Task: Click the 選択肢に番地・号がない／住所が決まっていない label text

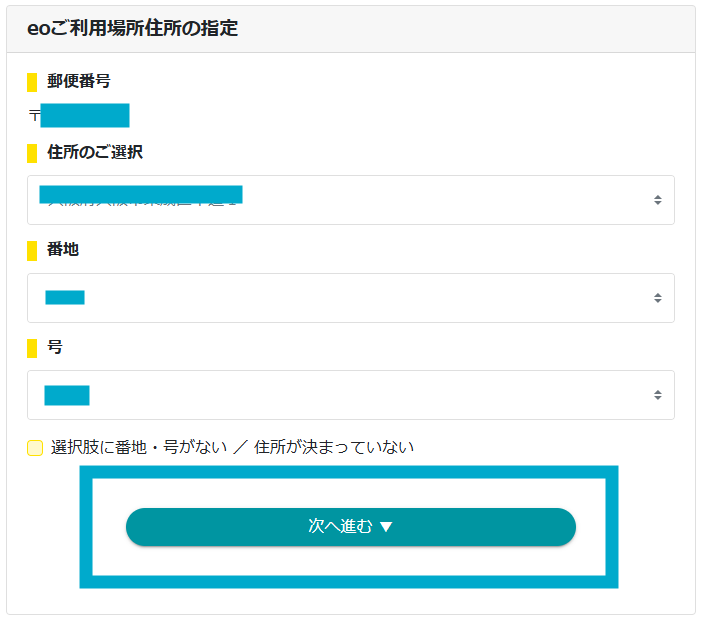Action: tap(232, 447)
